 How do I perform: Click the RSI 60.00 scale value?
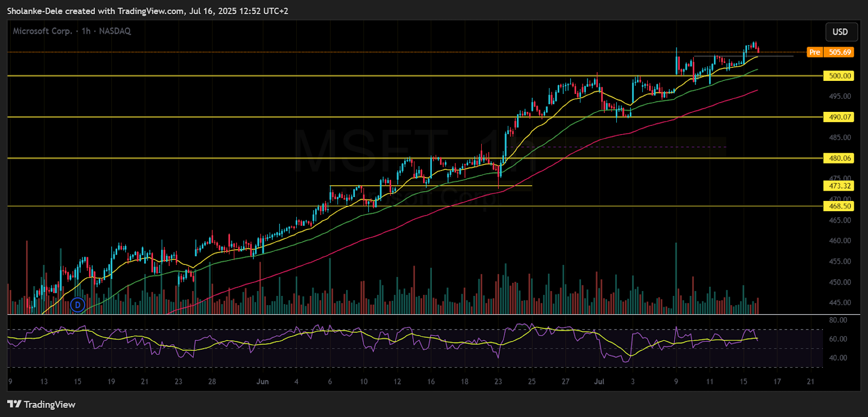point(838,339)
